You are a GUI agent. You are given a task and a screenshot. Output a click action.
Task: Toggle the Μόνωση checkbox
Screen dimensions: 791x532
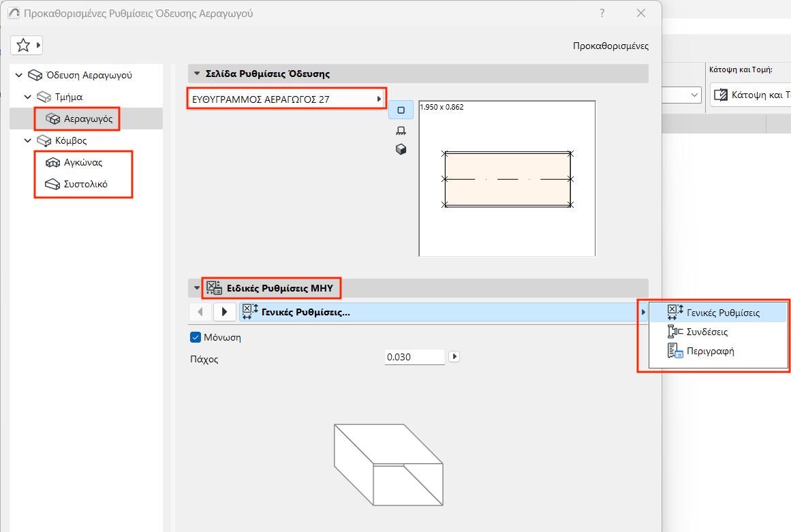click(196, 337)
